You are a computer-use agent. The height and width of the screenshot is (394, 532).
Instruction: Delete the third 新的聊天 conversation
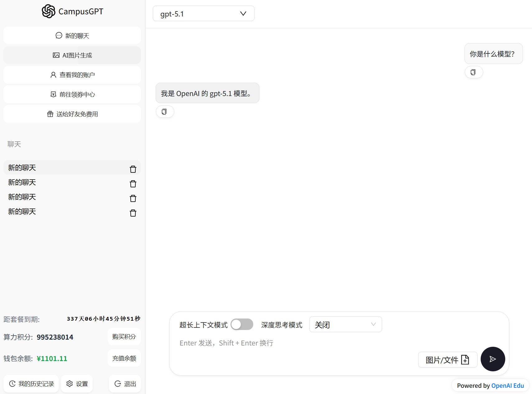133,198
